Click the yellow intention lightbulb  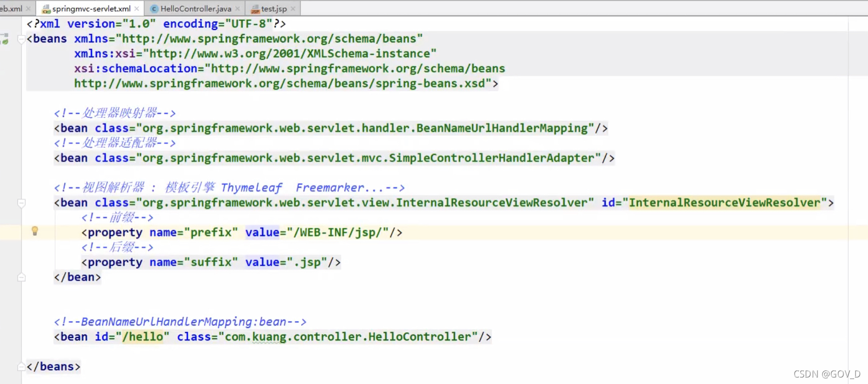[x=35, y=230]
